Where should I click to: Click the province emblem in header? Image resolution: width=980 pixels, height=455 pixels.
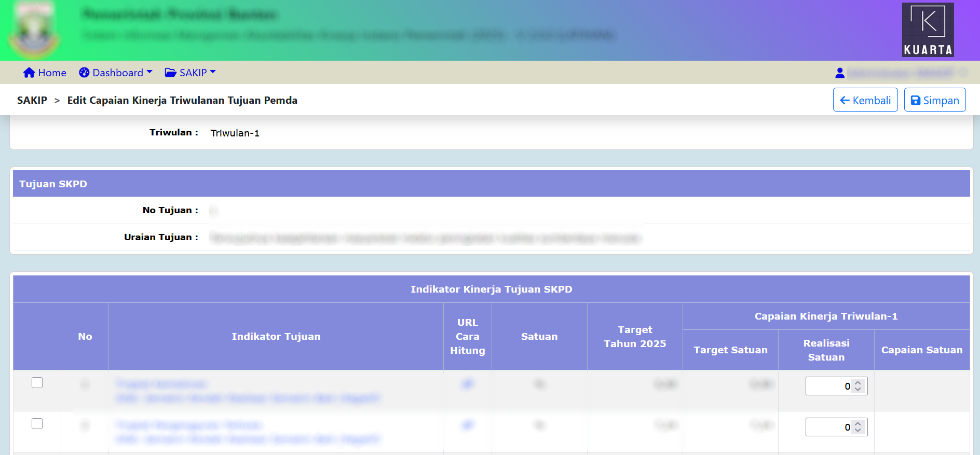click(34, 30)
